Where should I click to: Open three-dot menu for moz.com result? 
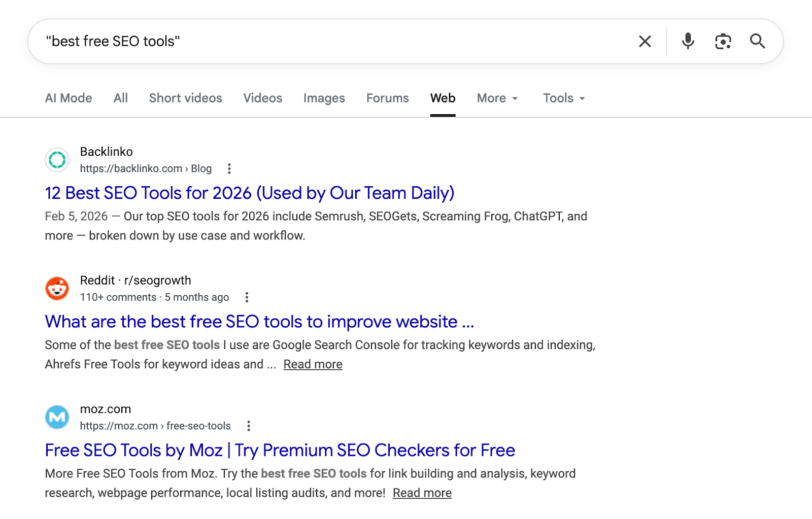coord(248,426)
